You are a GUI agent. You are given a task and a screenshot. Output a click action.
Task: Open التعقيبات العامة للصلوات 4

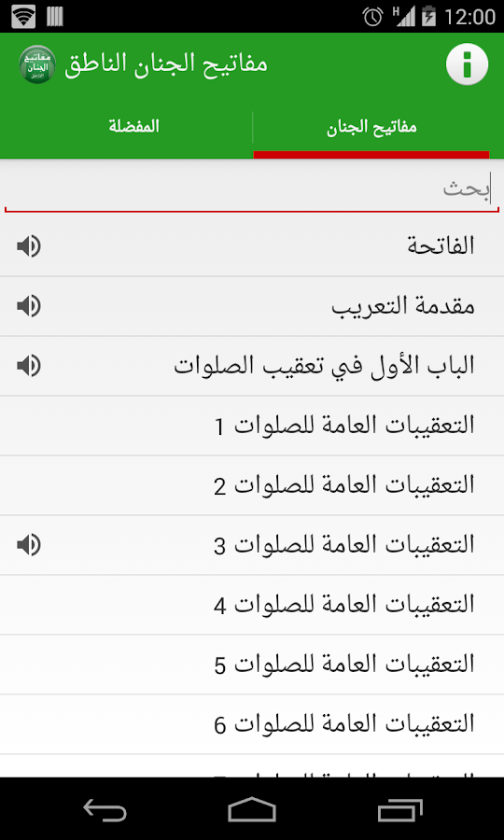click(252, 606)
